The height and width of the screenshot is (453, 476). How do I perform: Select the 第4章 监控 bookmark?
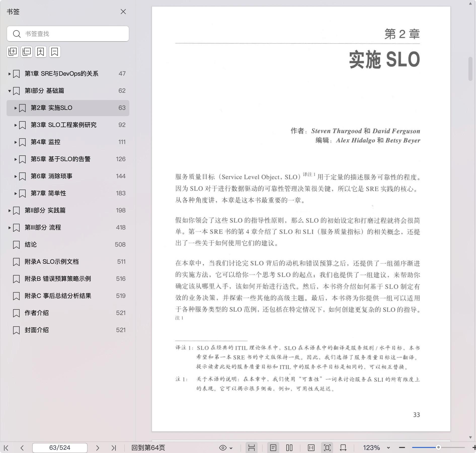click(x=45, y=142)
